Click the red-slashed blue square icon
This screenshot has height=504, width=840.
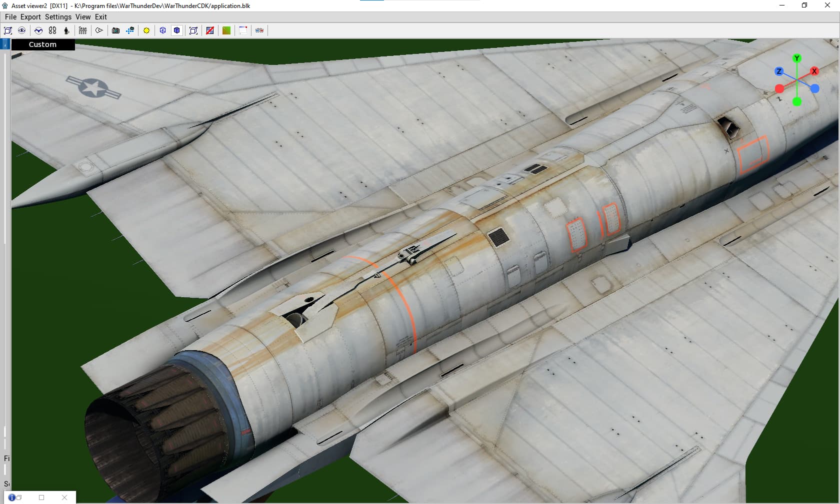tap(210, 30)
